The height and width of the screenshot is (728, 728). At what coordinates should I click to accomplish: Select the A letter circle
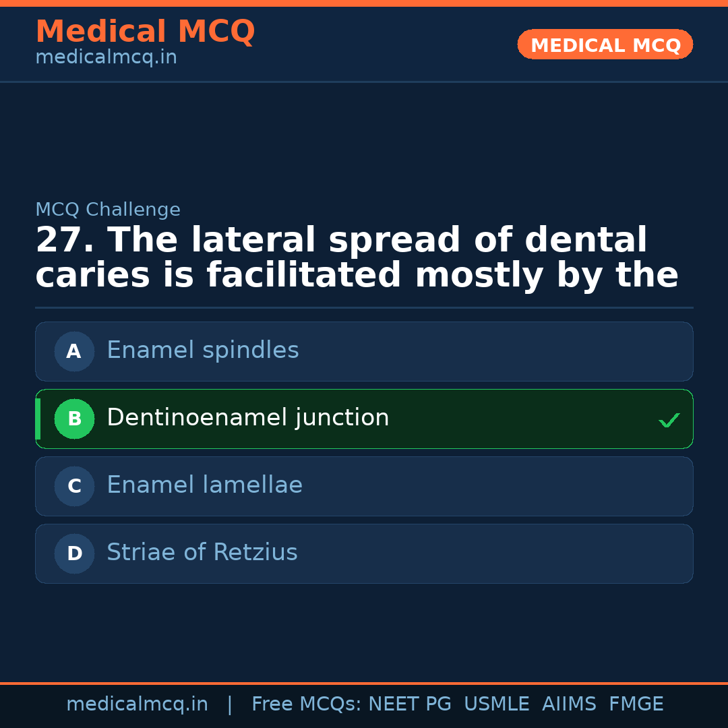pyautogui.click(x=74, y=351)
